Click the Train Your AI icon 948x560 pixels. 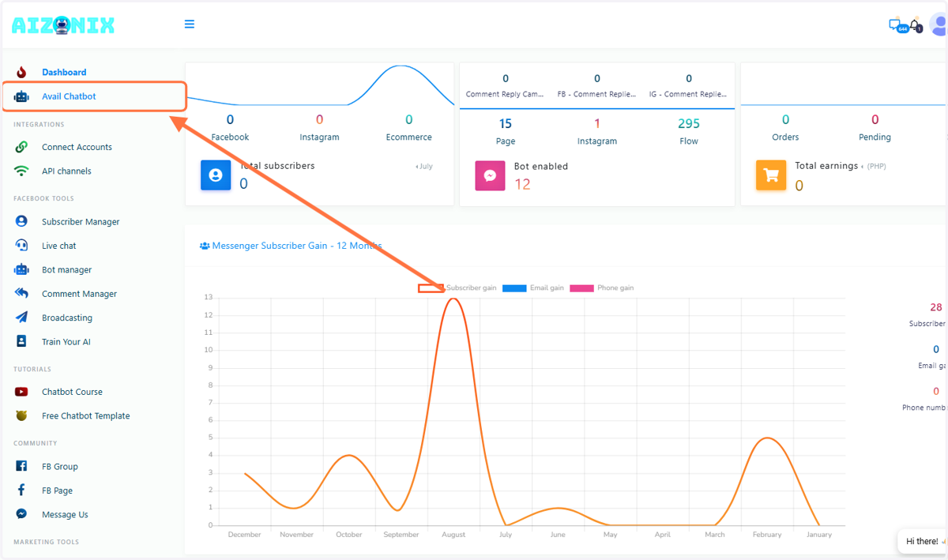point(21,342)
